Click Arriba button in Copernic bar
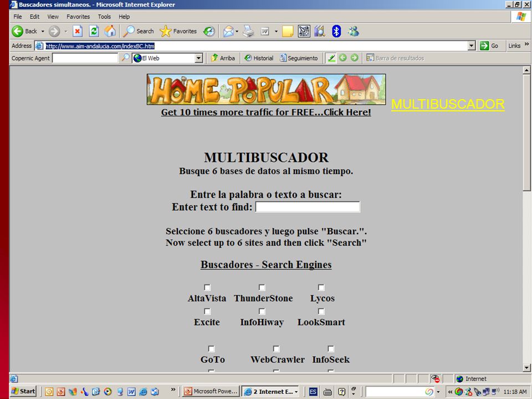 coord(223,58)
